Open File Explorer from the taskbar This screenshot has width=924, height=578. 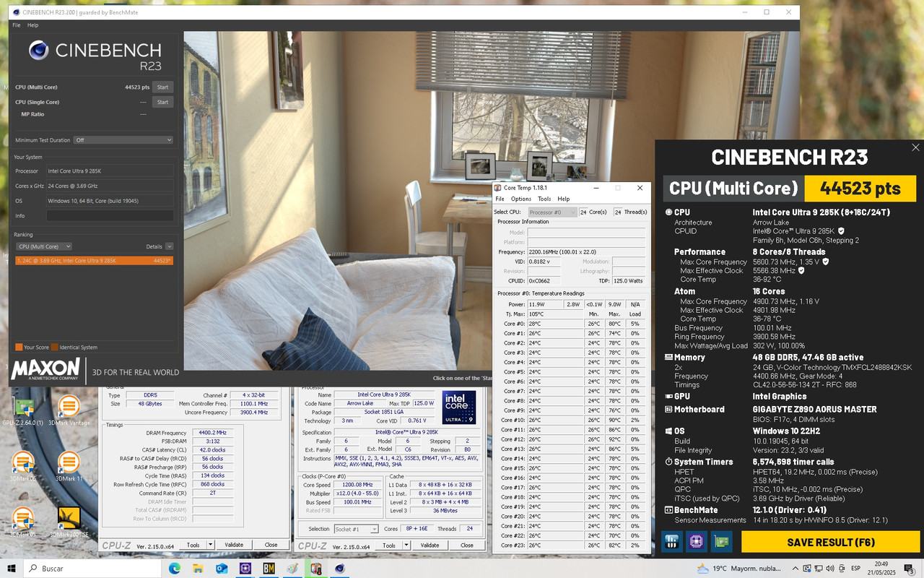(198, 569)
